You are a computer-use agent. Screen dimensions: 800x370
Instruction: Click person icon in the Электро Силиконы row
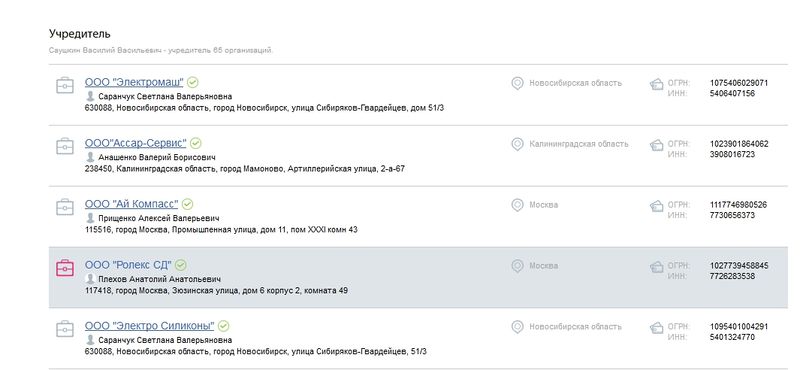tap(90, 339)
